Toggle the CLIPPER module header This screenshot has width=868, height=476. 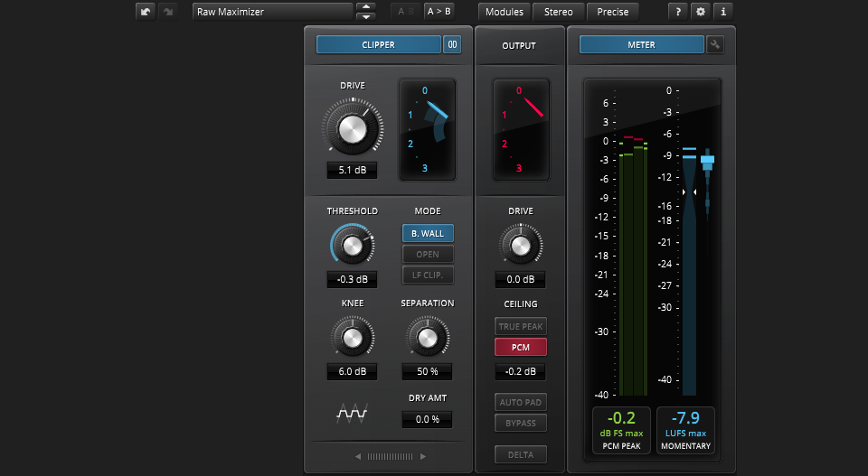[x=379, y=45]
